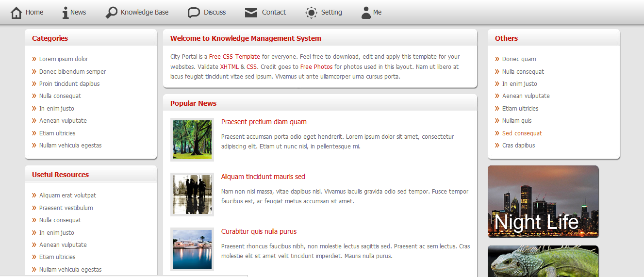The height and width of the screenshot is (277, 644).
Task: Click the Home house icon
Action: coord(17,13)
